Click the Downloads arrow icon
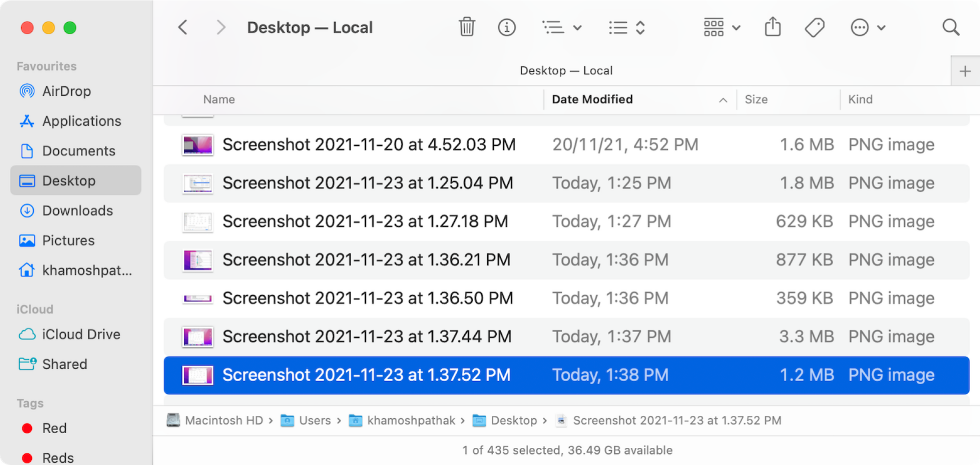This screenshot has width=980, height=465. (x=27, y=211)
